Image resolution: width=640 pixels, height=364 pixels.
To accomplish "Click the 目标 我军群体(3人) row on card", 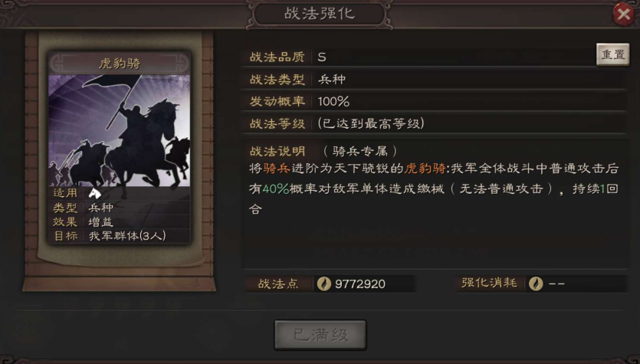I will (119, 236).
